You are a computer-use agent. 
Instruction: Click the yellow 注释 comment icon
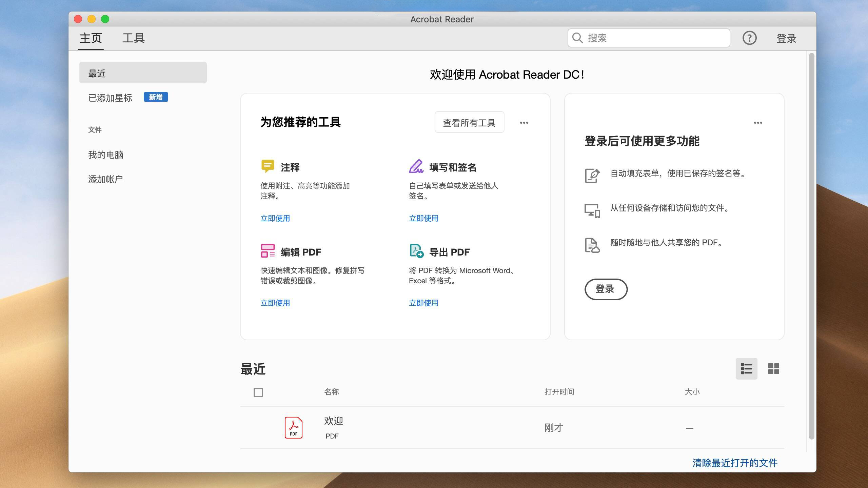pyautogui.click(x=268, y=166)
